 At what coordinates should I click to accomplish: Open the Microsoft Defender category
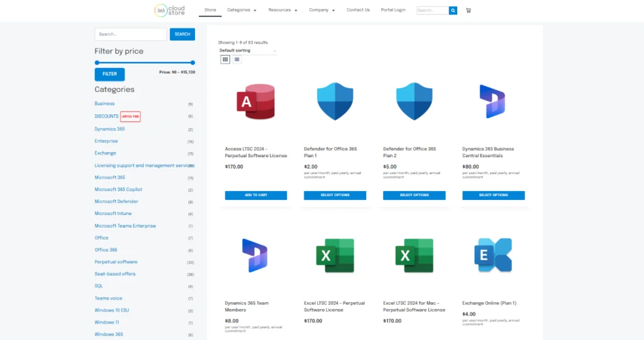[x=116, y=202]
